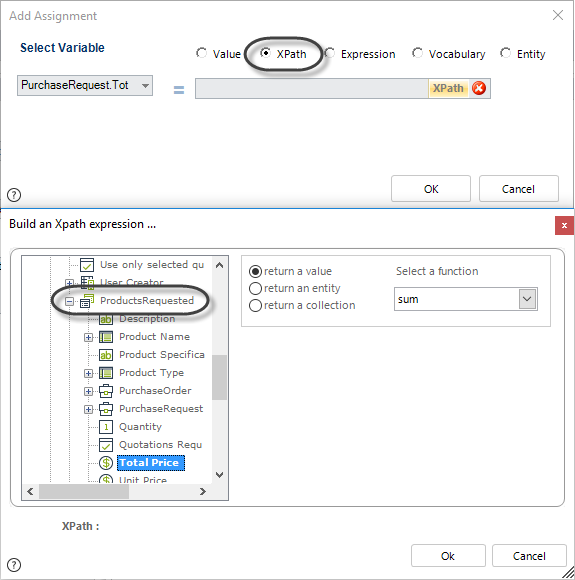Screen dimensions: 575x580
Task: Click the Product Name list icon
Action: click(106, 337)
